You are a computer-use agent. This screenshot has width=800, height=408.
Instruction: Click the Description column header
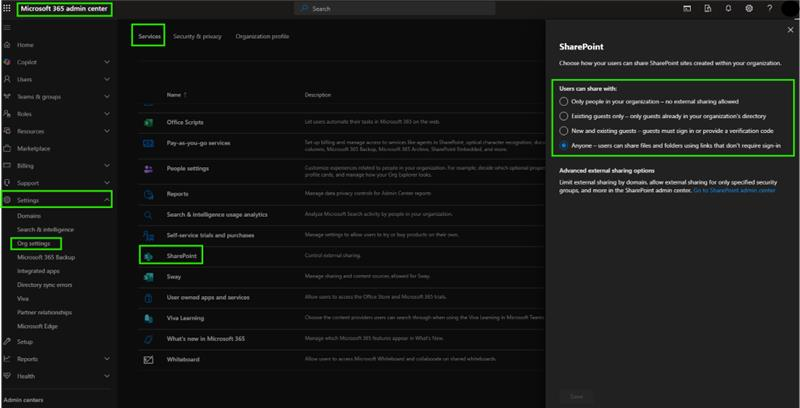pyautogui.click(x=318, y=95)
